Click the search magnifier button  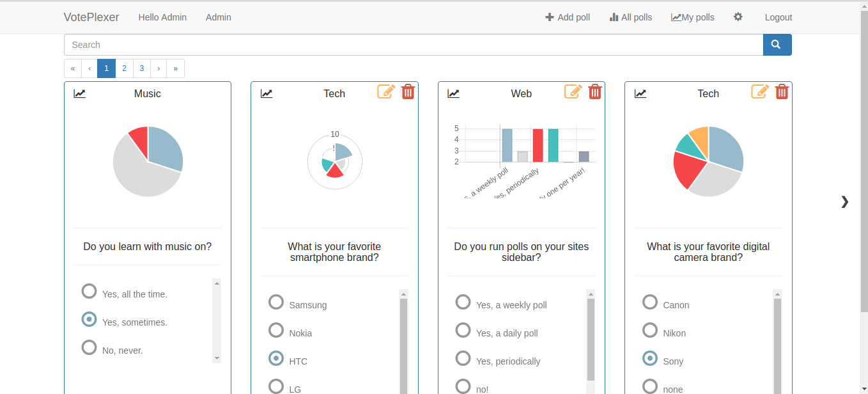[777, 45]
